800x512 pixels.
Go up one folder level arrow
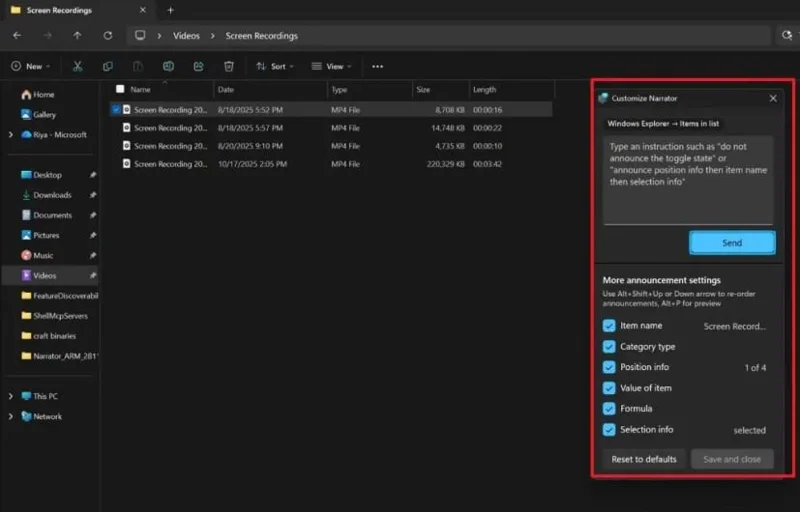77,36
